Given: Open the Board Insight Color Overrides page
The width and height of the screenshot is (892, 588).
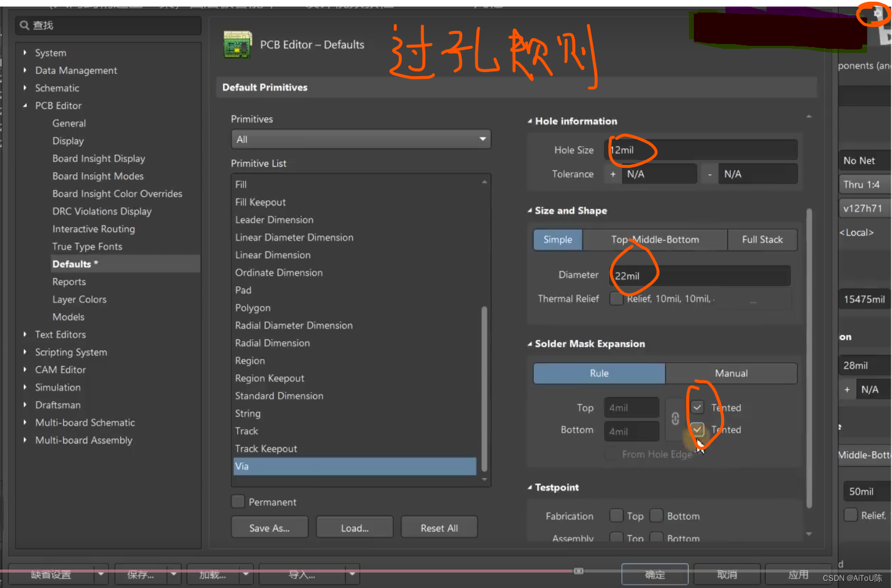Looking at the screenshot, I should (x=117, y=193).
